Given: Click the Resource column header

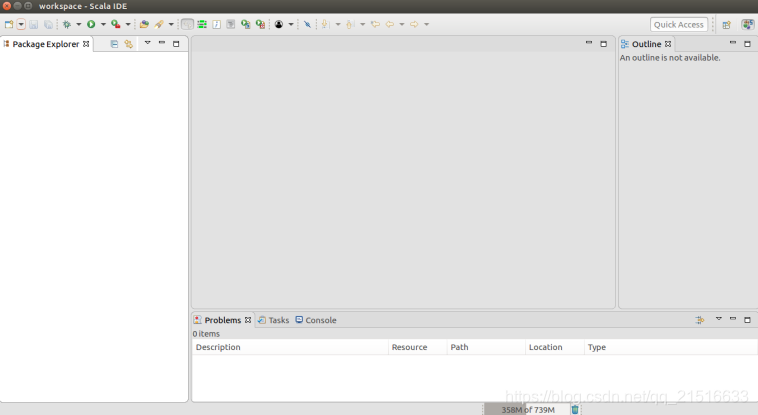Looking at the screenshot, I should point(418,347).
